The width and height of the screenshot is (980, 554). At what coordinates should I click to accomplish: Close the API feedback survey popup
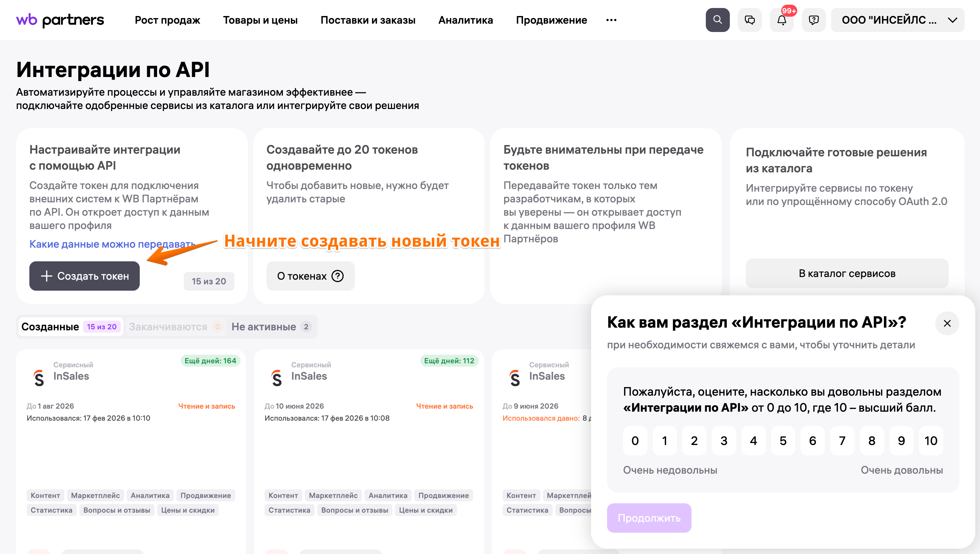[947, 323]
